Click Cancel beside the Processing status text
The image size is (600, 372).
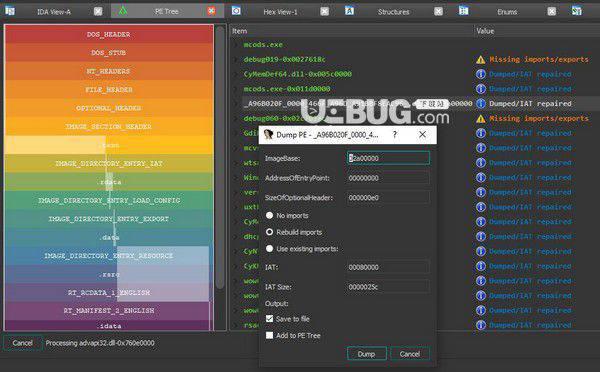click(22, 343)
